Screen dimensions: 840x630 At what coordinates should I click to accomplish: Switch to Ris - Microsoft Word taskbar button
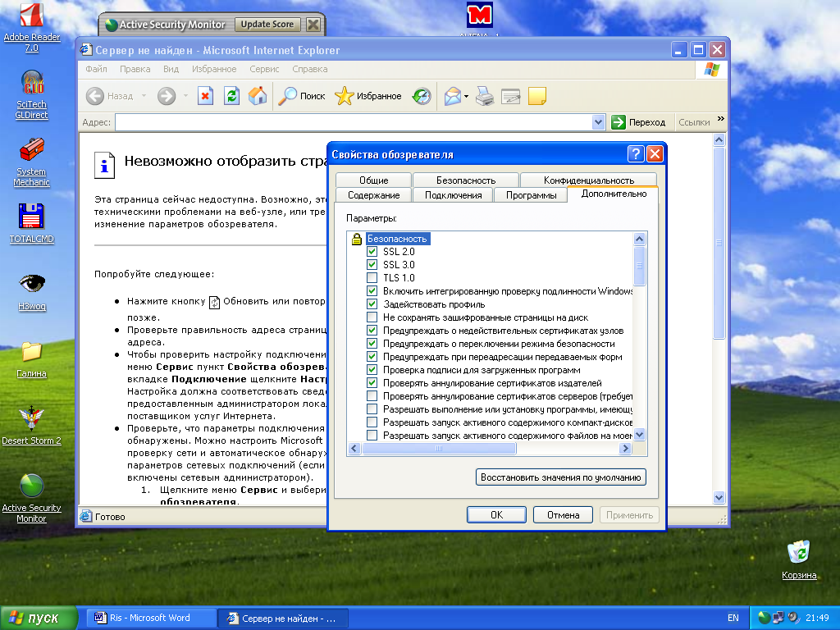coord(151,619)
